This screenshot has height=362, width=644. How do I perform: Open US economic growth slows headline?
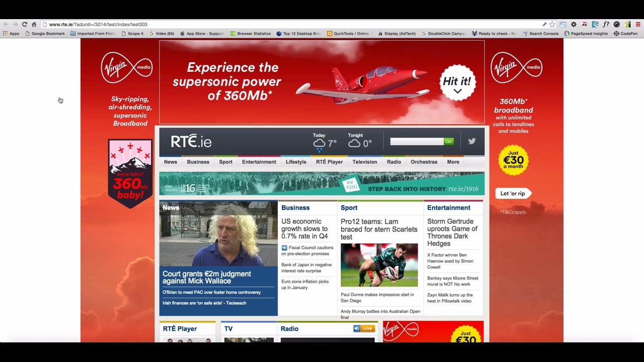coord(304,229)
